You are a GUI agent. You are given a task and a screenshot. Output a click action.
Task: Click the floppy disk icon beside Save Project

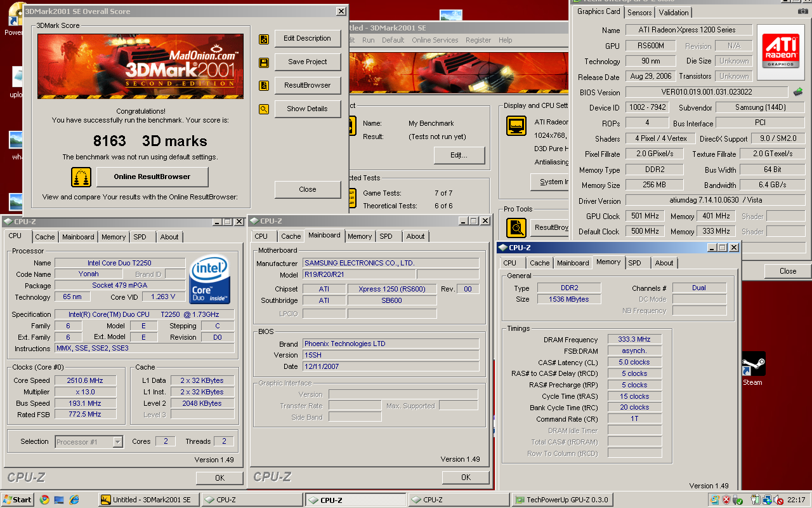pos(264,62)
